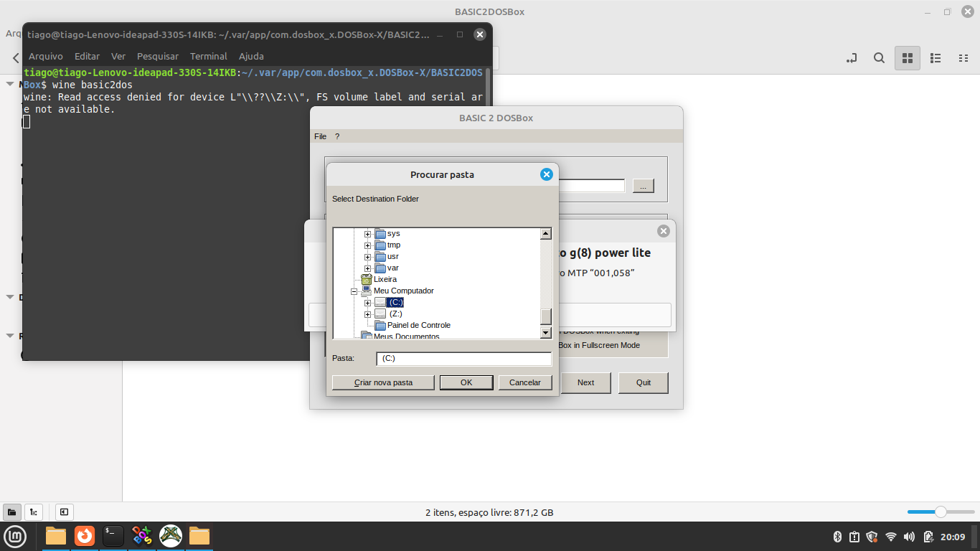
Task: Collapse the Meu Computador node
Action: [x=354, y=291]
